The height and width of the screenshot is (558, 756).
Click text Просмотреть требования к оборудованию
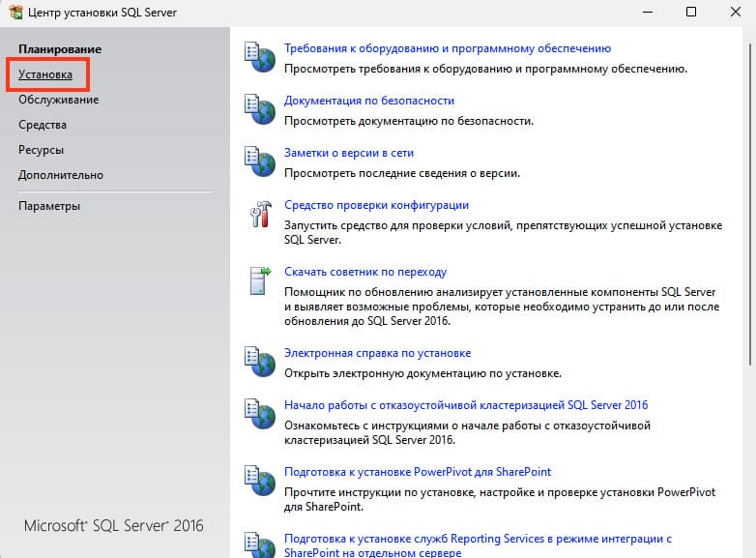(485, 69)
